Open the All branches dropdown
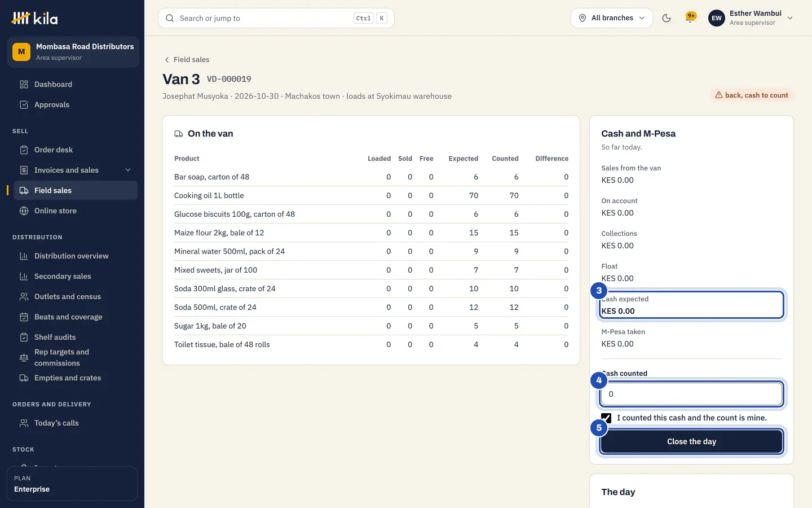The image size is (812, 508). tap(612, 18)
